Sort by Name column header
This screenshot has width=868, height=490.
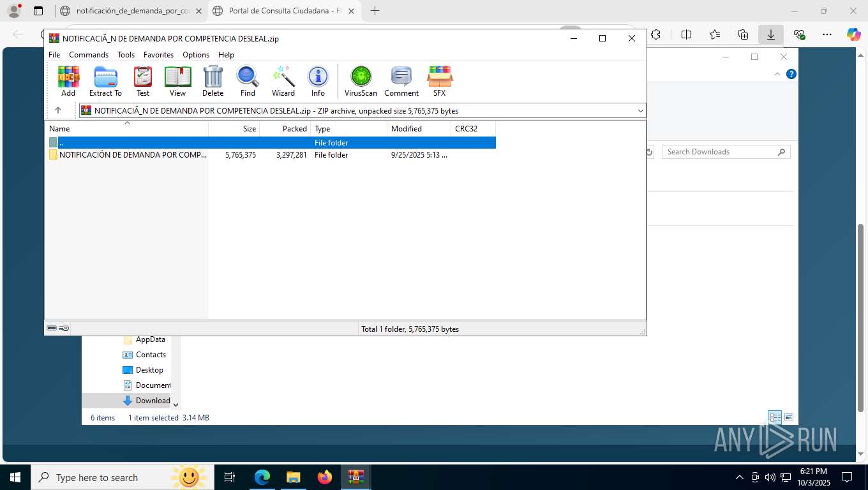[x=126, y=128]
